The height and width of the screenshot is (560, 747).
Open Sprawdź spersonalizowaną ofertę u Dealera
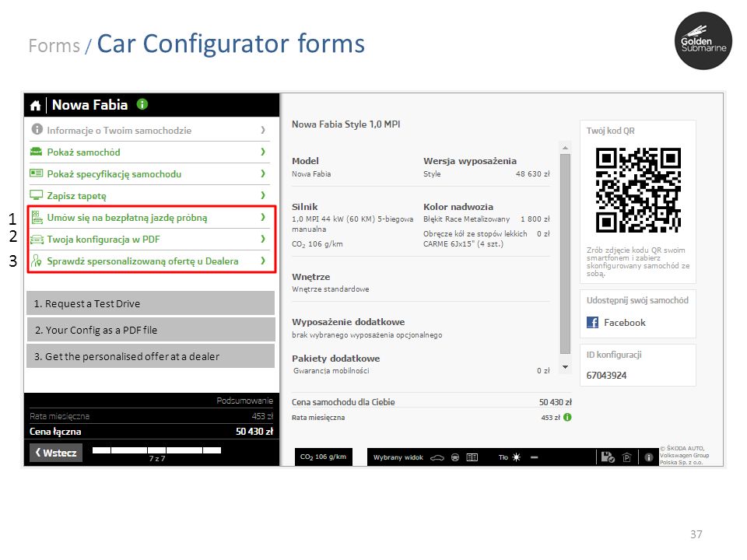click(149, 261)
